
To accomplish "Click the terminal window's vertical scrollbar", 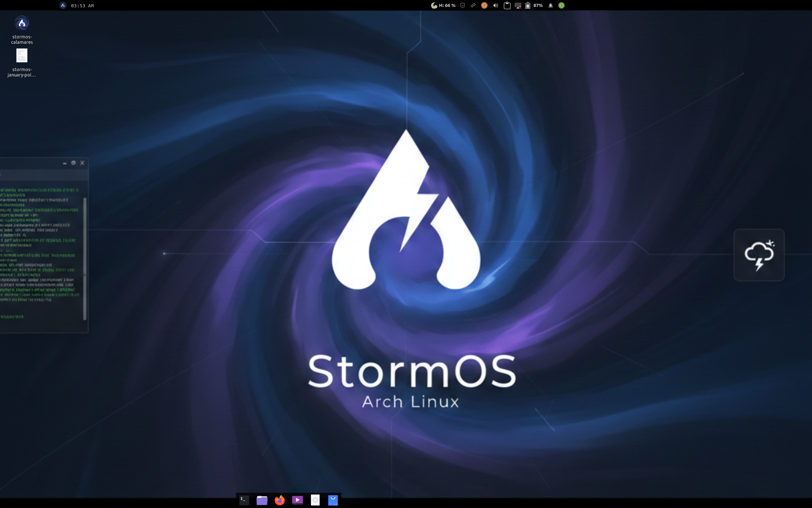I will (x=85, y=259).
